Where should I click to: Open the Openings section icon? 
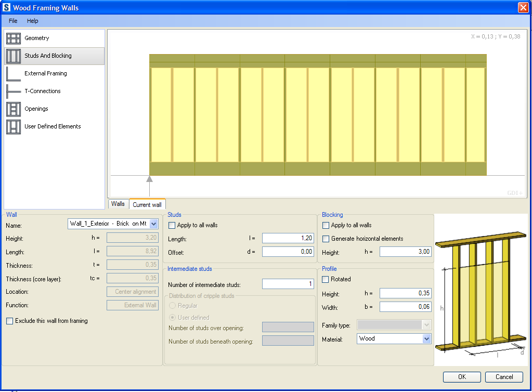[x=14, y=109]
